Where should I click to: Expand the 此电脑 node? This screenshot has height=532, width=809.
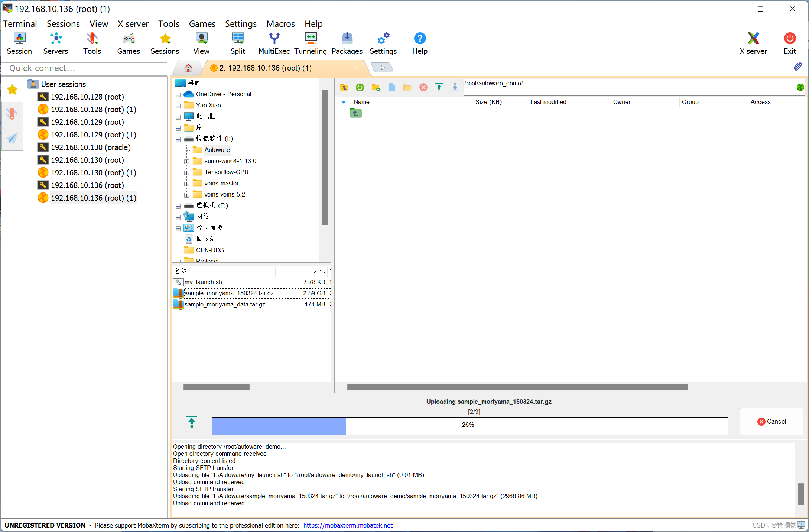[x=178, y=117]
